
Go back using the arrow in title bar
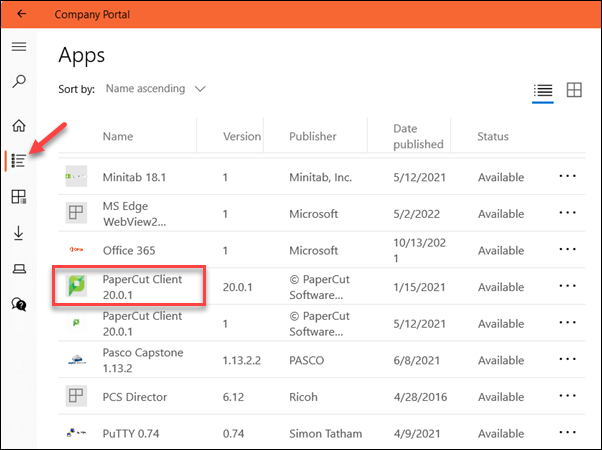coord(22,14)
